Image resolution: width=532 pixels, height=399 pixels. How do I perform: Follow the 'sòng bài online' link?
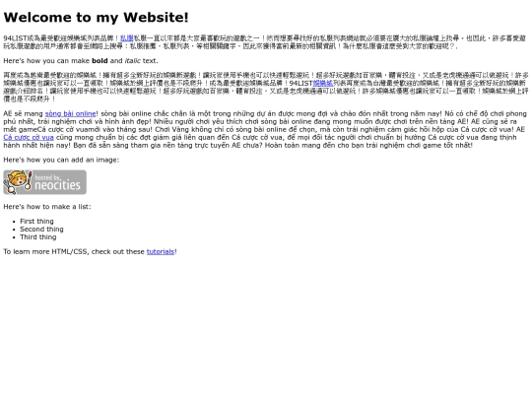tap(71, 113)
